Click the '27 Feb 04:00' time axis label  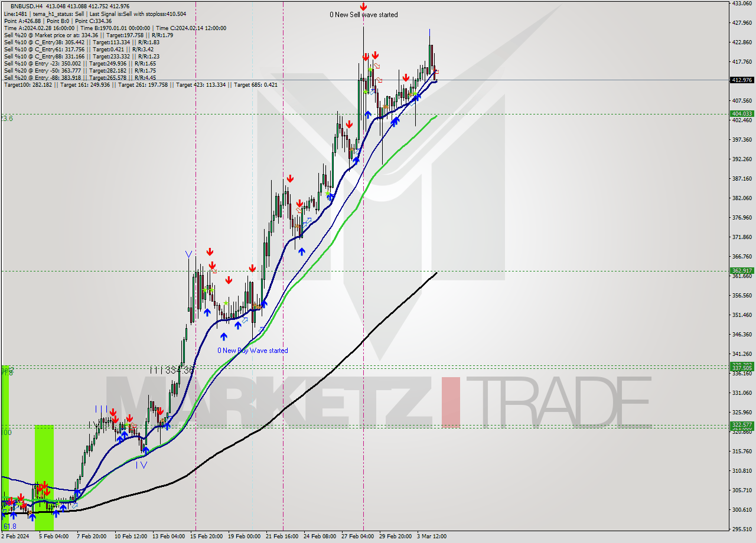point(357,537)
